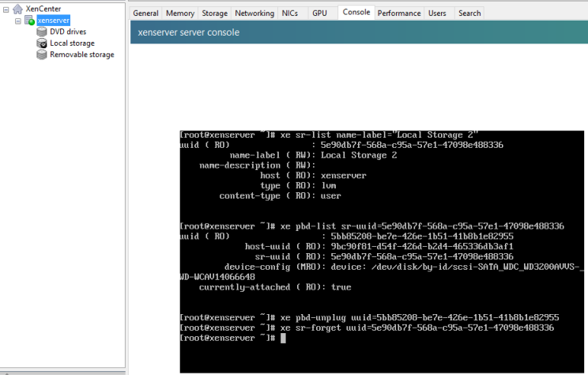Image resolution: width=588 pixels, height=375 pixels.
Task: Collapse the xenserver tree node
Action: 18,21
